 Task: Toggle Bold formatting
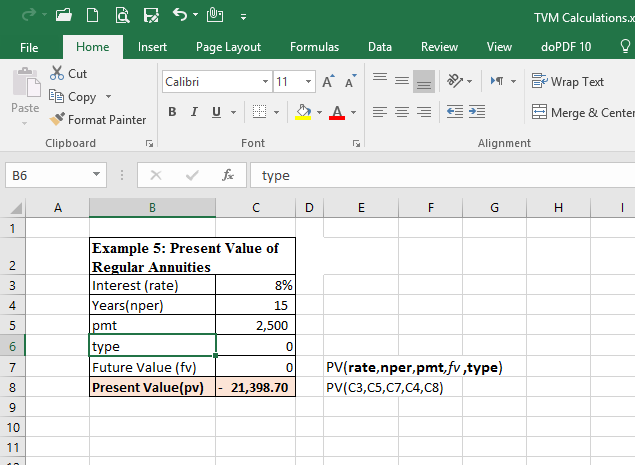click(172, 111)
